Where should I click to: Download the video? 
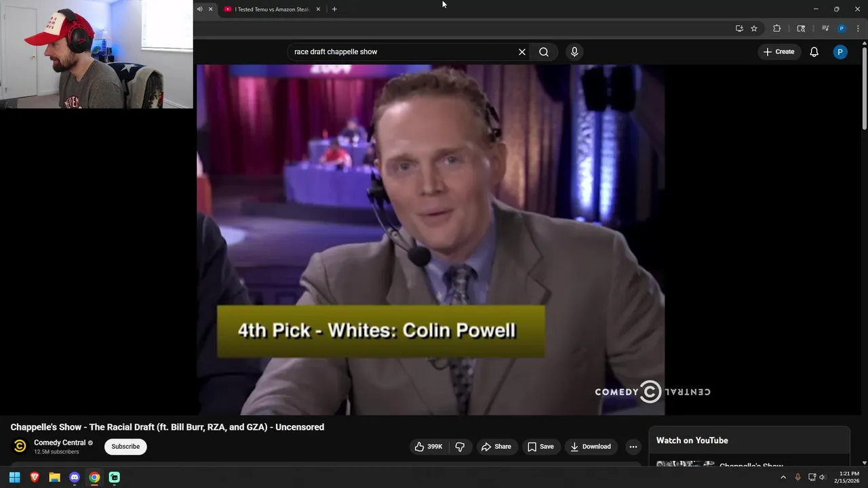591,447
